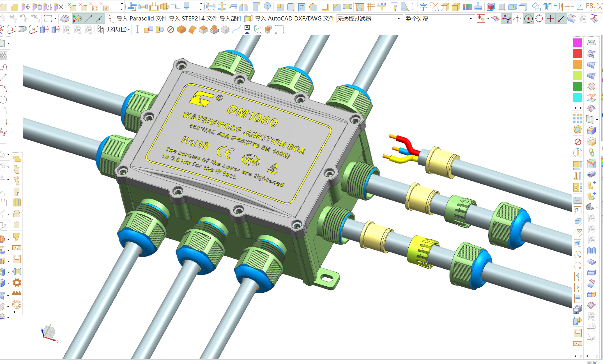Click the paint brush cleanup icon
The image size is (603, 364).
(478, 7)
